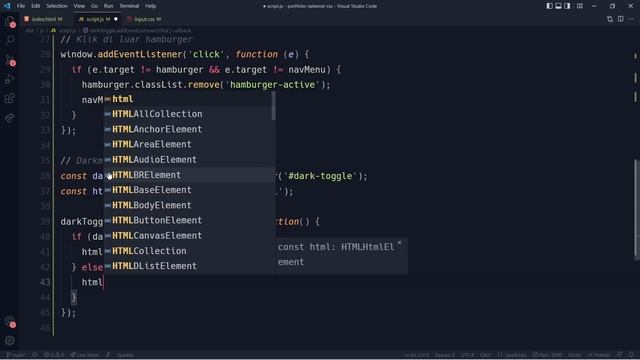The width and height of the screenshot is (640, 360).
Task: Click the callback breadcrumb segment
Action: point(137,31)
